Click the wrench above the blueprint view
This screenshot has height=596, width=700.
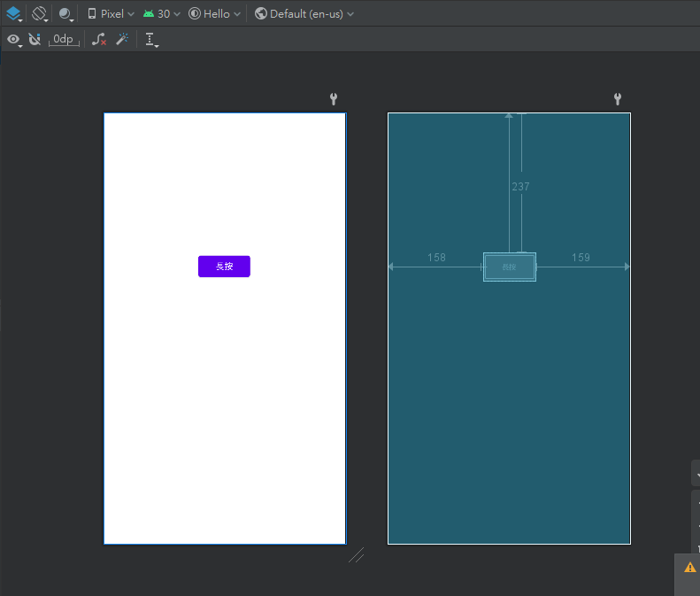618,99
